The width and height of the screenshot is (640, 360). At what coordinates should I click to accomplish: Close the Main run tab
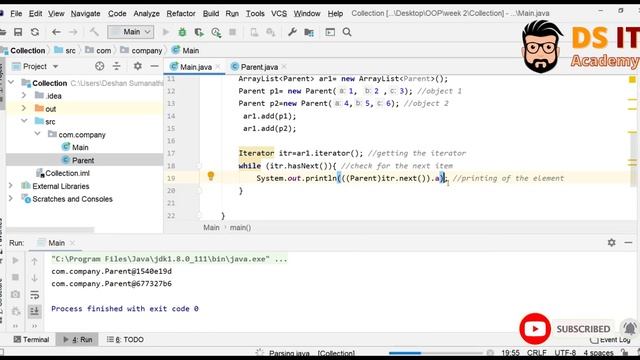pyautogui.click(x=72, y=243)
